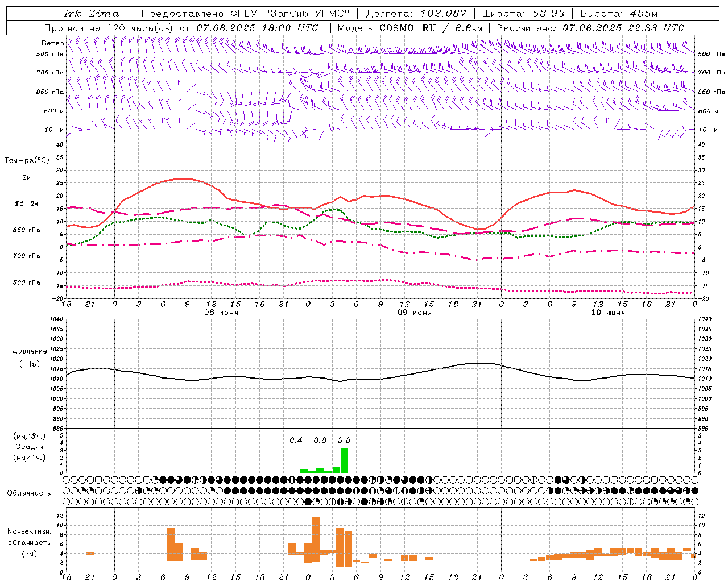Select the 'Широта: 53.93' header value
The height and width of the screenshot is (582, 728).
pos(523,14)
